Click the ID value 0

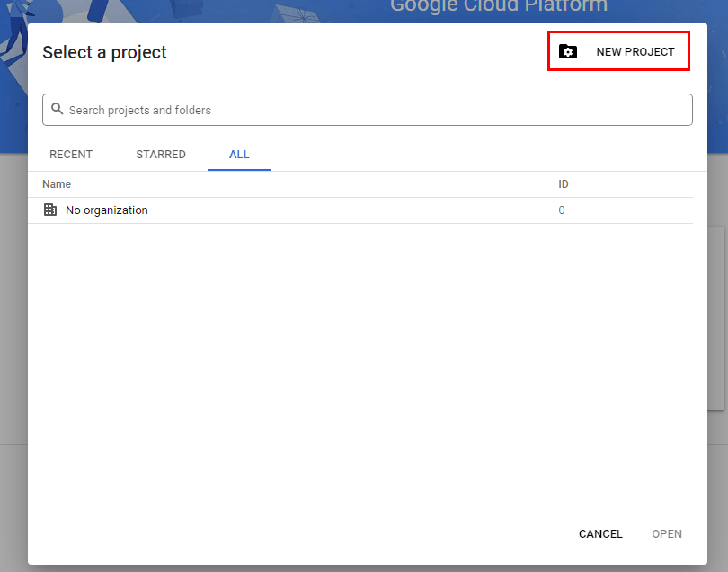(562, 210)
